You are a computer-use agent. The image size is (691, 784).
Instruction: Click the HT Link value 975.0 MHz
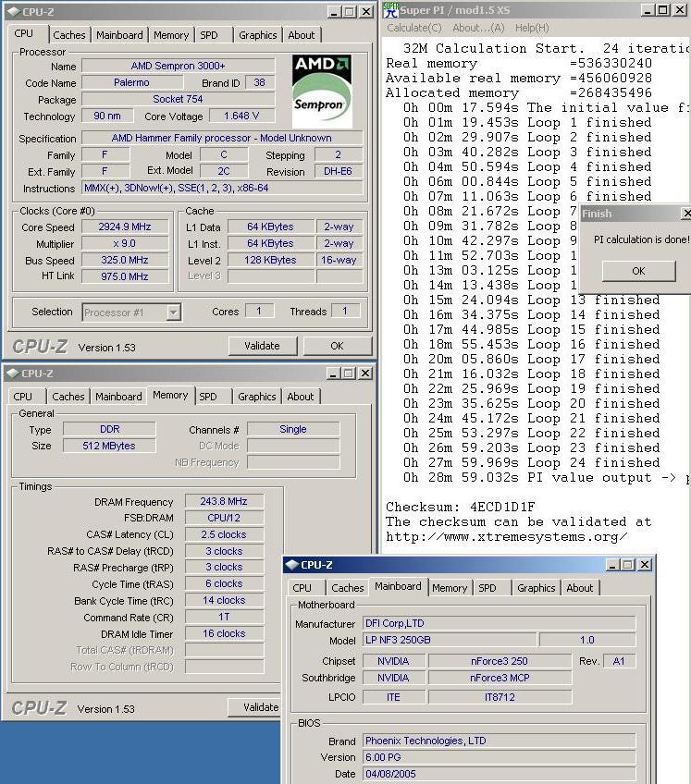[x=125, y=276]
